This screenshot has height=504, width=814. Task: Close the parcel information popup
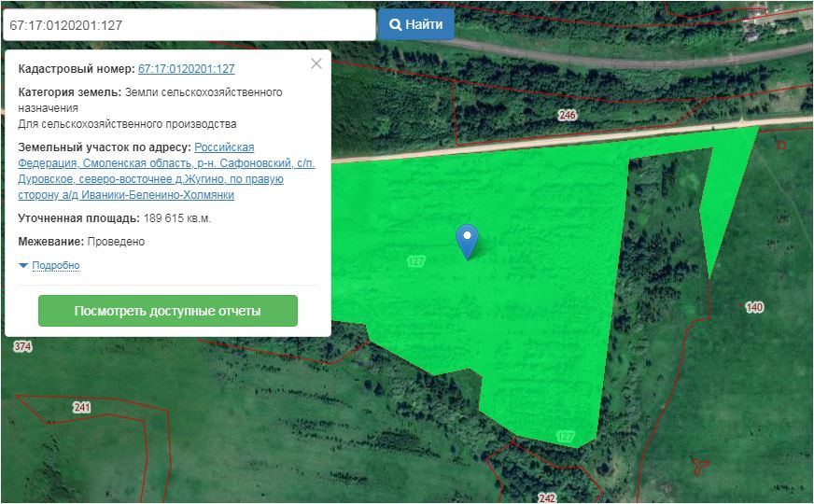[316, 63]
